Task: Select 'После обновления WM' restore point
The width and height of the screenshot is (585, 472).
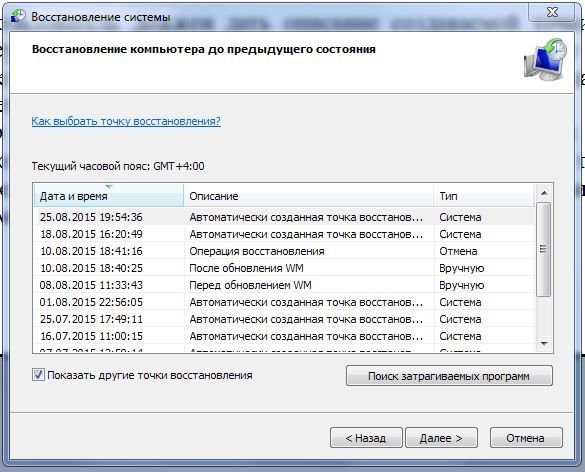Action: [x=284, y=268]
